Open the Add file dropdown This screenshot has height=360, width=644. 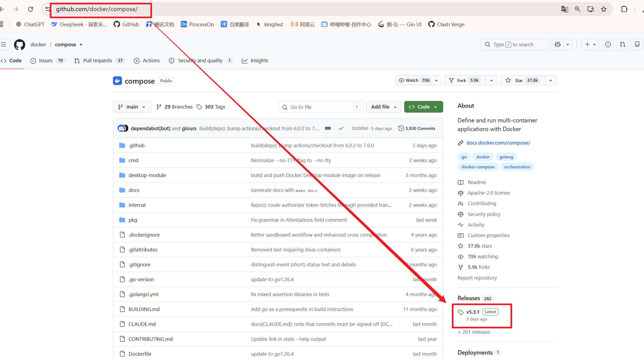click(x=384, y=107)
